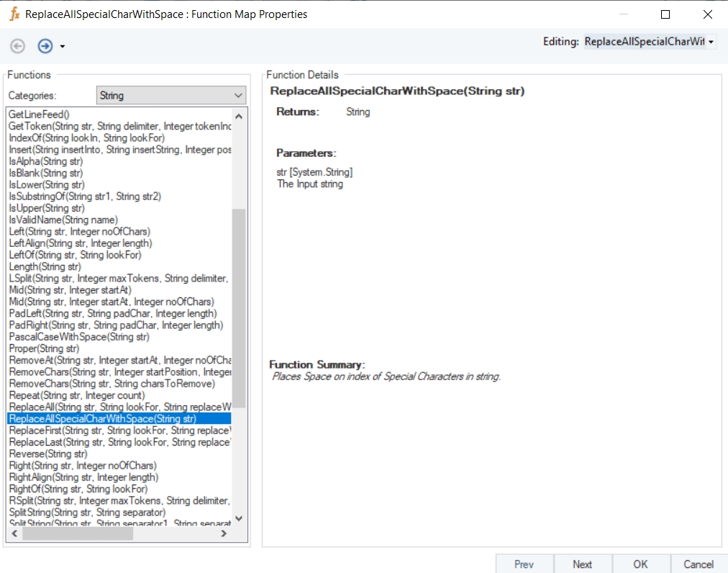Expand the Categories String combo box
Viewport: 728px width, 573px height.
coord(171,95)
